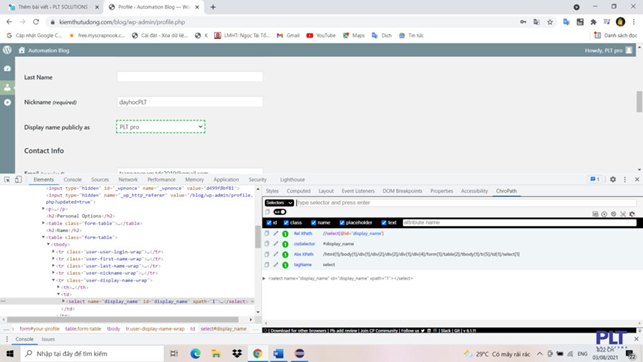Switch to the Sources tab
The height and width of the screenshot is (362, 643).
[x=100, y=180]
